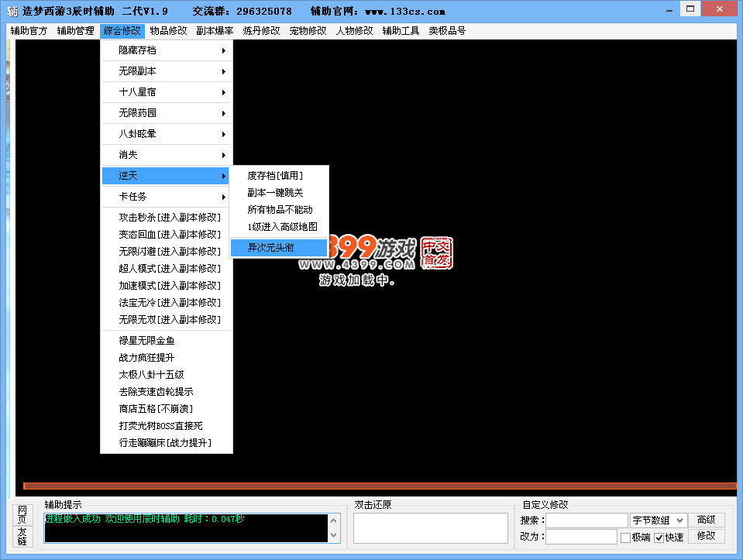Image resolution: width=743 pixels, height=560 pixels.
Task: Expand the 八卦眩晕 submenu
Action: click(x=167, y=133)
